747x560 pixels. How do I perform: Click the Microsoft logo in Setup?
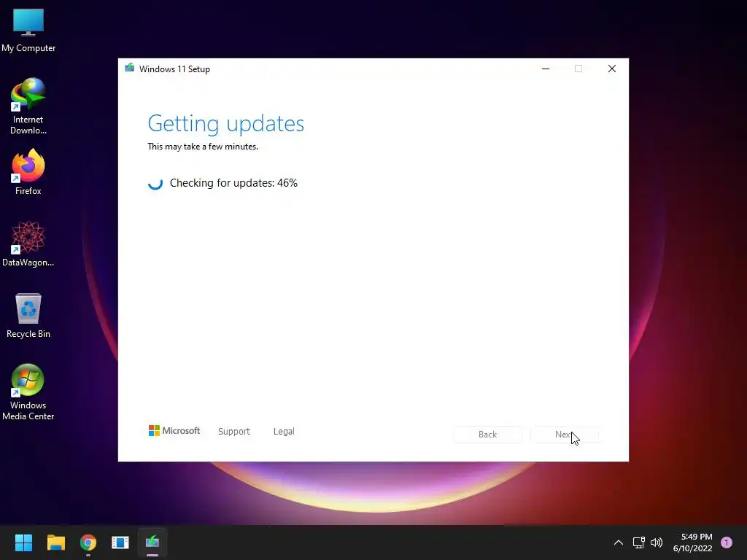(x=174, y=431)
